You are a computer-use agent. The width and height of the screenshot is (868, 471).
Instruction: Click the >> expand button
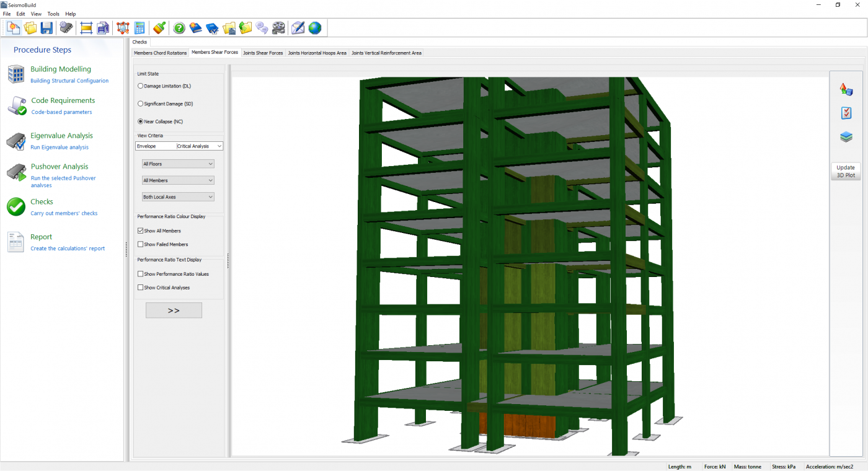pos(174,310)
